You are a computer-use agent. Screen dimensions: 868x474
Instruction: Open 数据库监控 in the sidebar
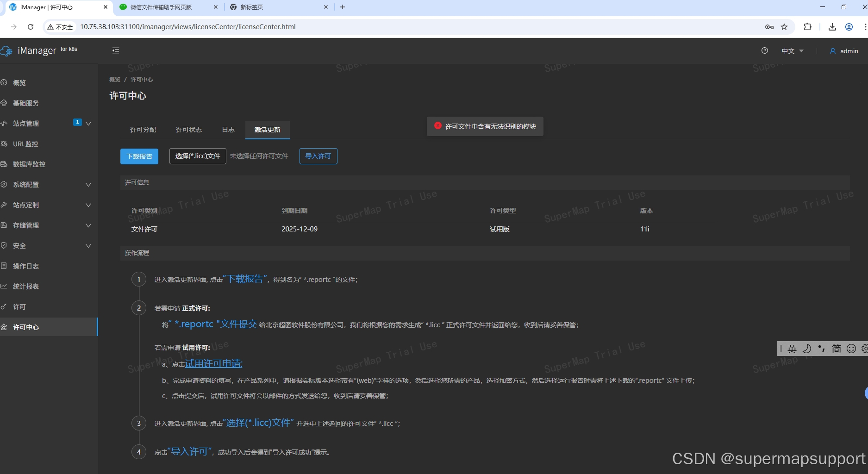(29, 164)
